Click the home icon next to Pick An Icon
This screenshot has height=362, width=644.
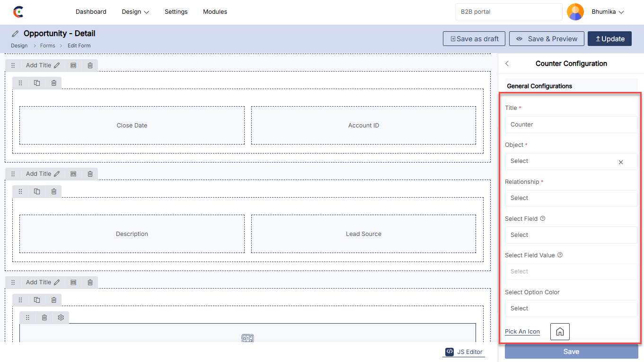[x=560, y=332]
